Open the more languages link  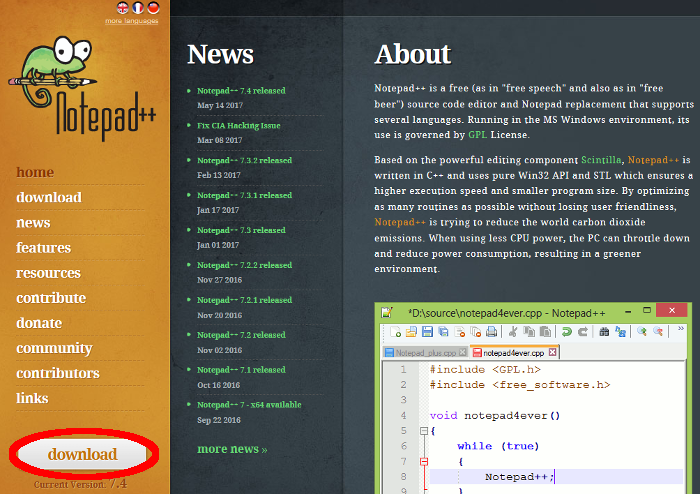click(x=132, y=21)
